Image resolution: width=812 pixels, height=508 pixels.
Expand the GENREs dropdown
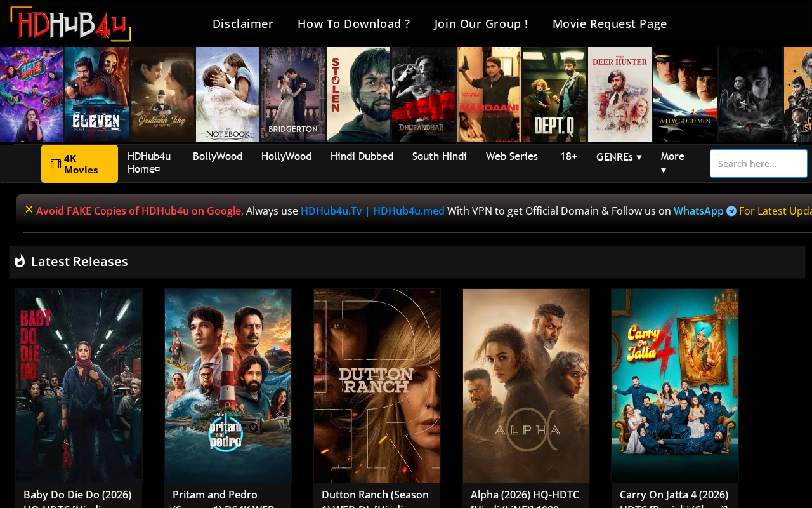[619, 157]
